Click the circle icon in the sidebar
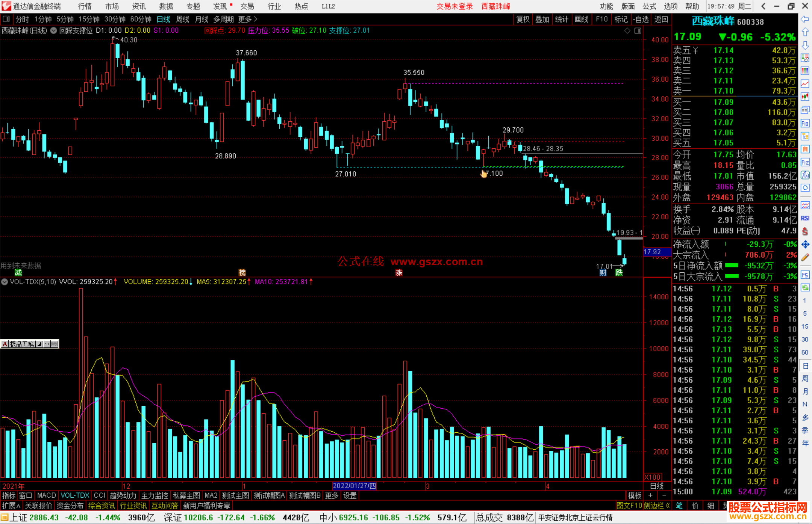This screenshot has width=812, height=524. [805, 188]
